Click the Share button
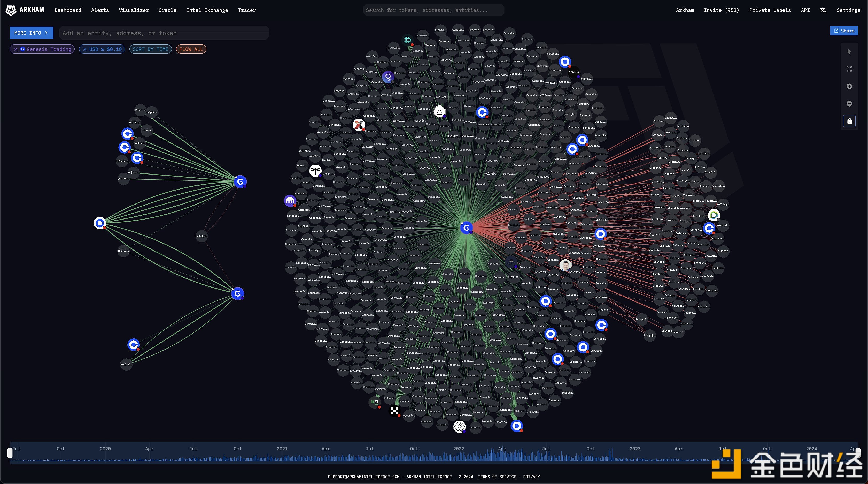This screenshot has height=484, width=868. (x=844, y=31)
